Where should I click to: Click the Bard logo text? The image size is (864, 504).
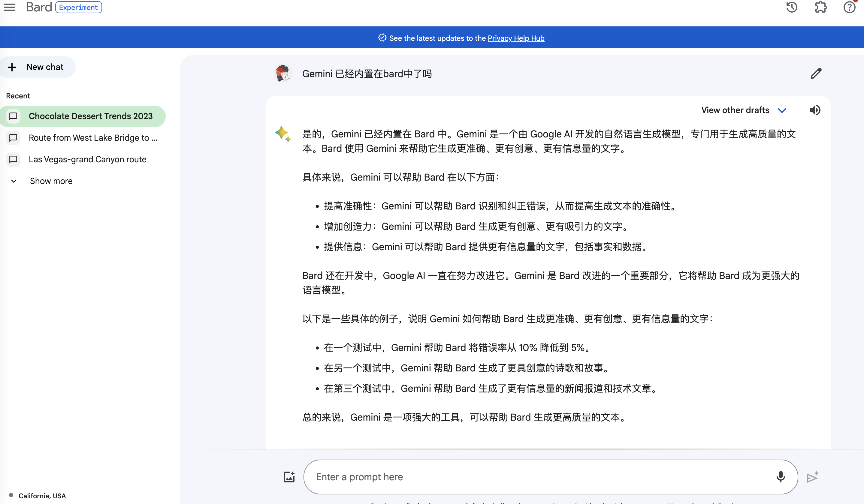pos(39,7)
